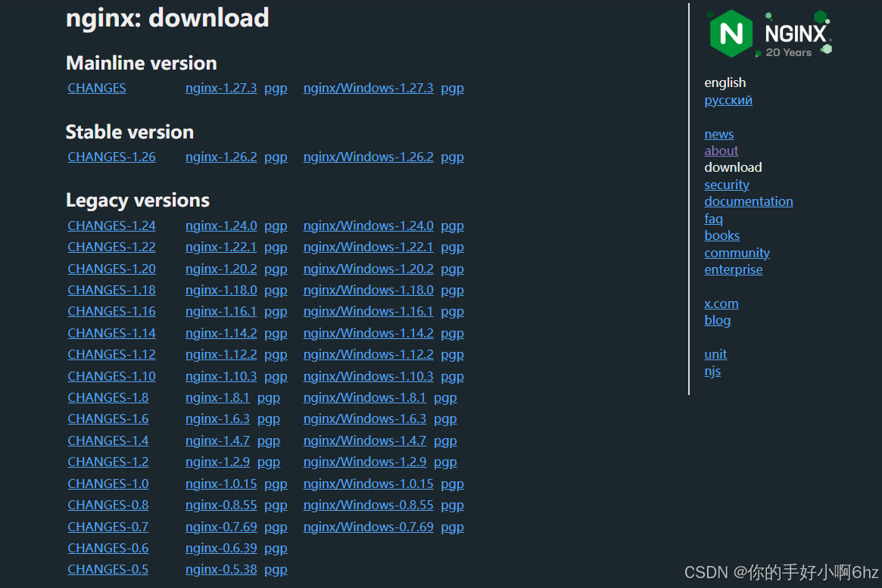Download nginx-1.26.2 stable source
The height and width of the screenshot is (588, 882).
pyautogui.click(x=221, y=157)
